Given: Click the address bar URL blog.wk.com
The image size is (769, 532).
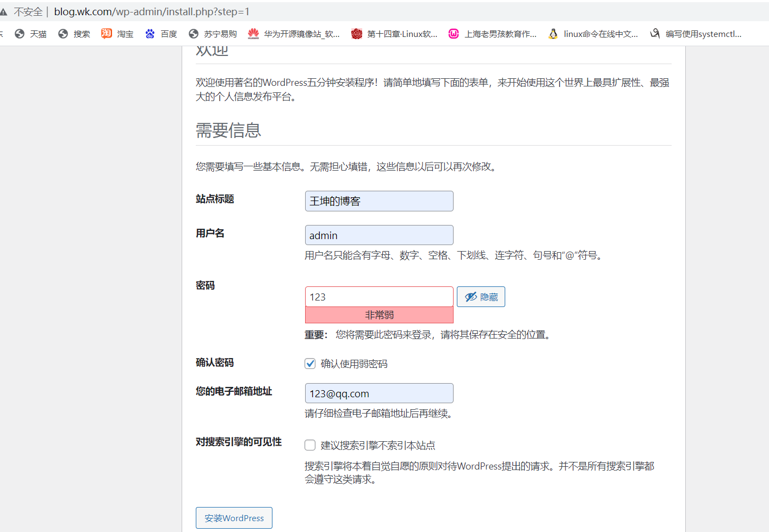Looking at the screenshot, I should (x=152, y=11).
